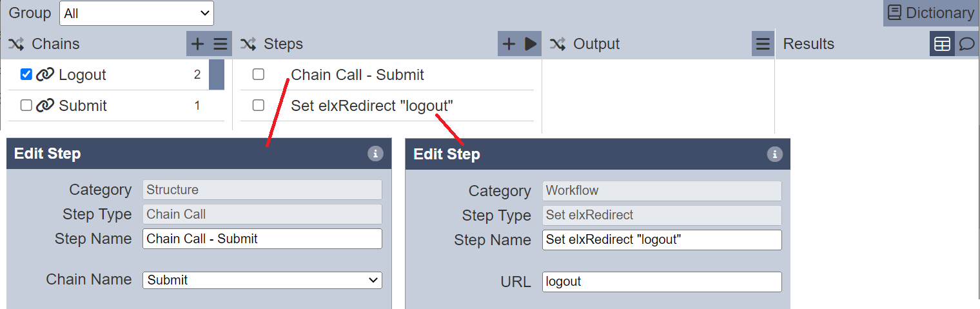Click the URL field containing logout

(x=662, y=282)
